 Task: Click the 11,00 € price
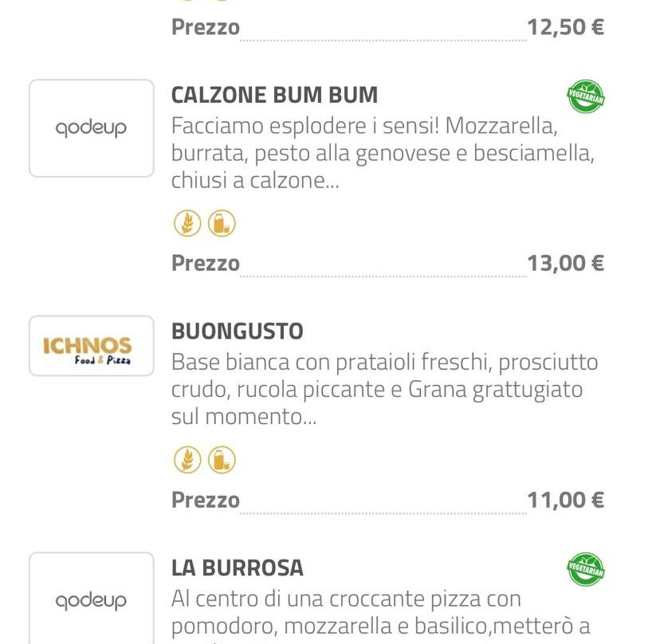[565, 500]
